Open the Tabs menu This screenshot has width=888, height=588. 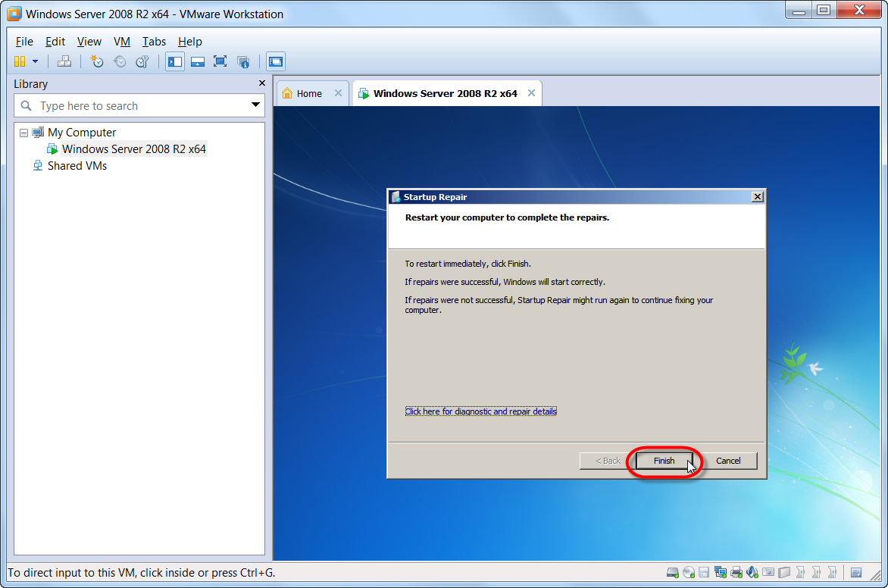point(154,42)
